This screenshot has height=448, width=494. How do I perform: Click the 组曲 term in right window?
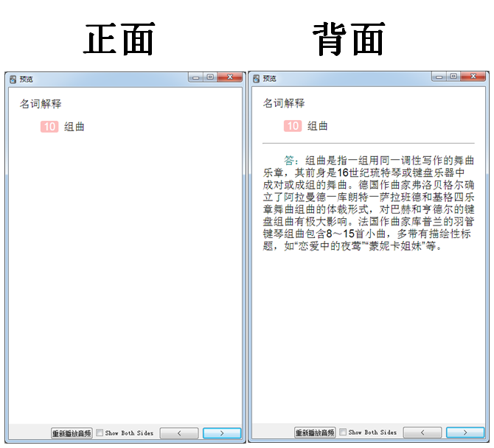(317, 126)
